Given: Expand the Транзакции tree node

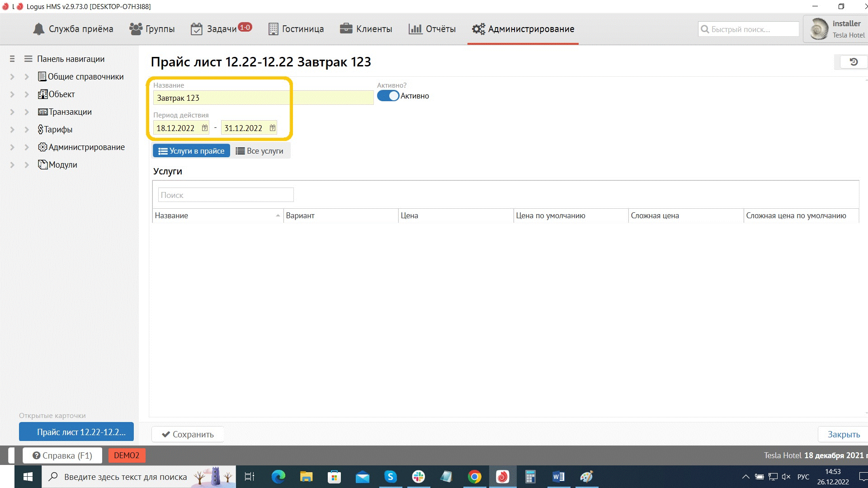Looking at the screenshot, I should coord(27,112).
